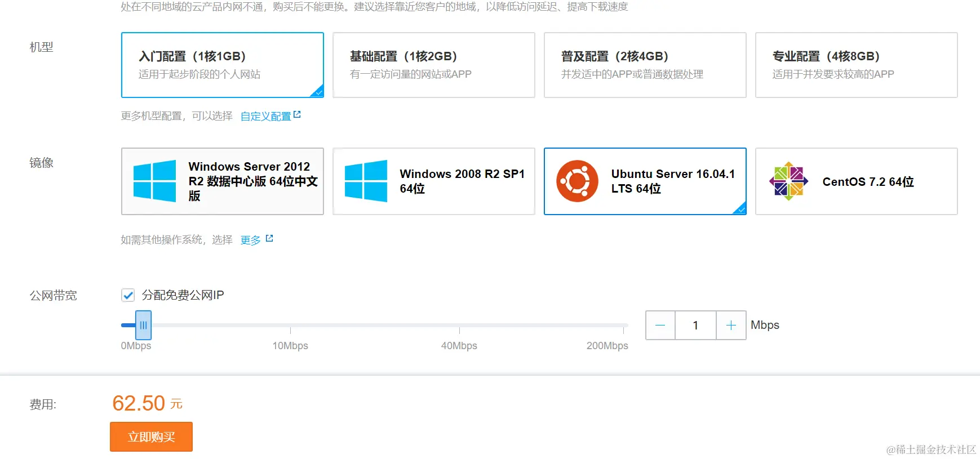
Task: Set bandwidth slider to 40Mbps mark
Action: pyautogui.click(x=459, y=326)
